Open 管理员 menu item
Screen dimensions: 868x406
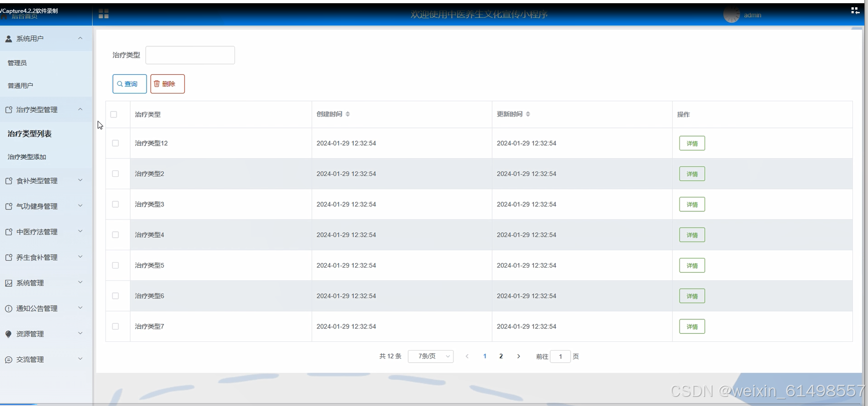[x=17, y=63]
